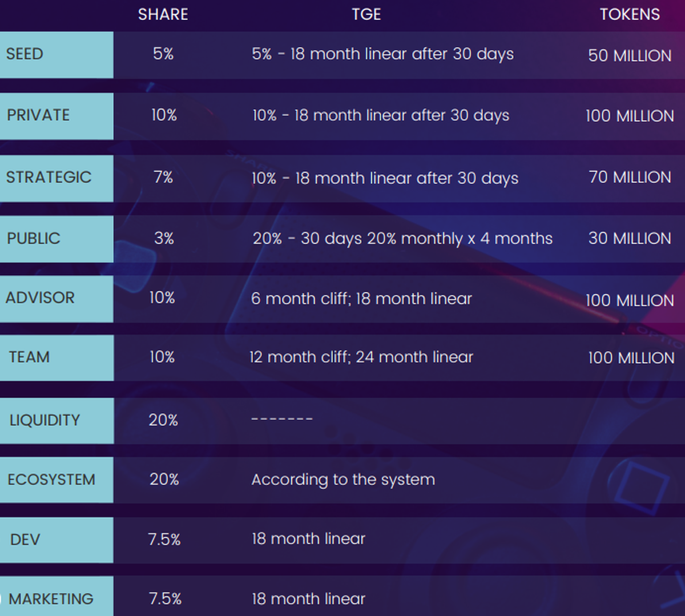Click the TGE column header
Screen dimensions: 685x616
click(x=366, y=14)
